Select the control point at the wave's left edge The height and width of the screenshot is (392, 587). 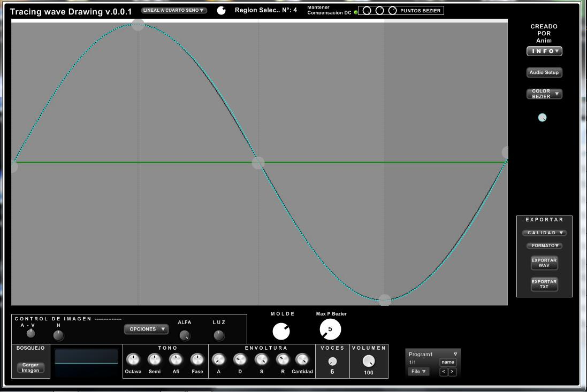14,166
